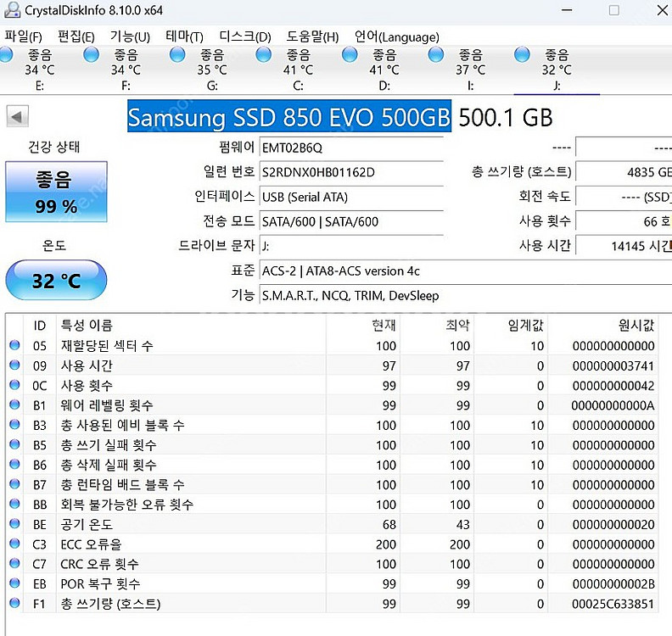Viewport: 672px width, 636px height.
Task: Select the 공기 온도 row
Action: [332, 524]
